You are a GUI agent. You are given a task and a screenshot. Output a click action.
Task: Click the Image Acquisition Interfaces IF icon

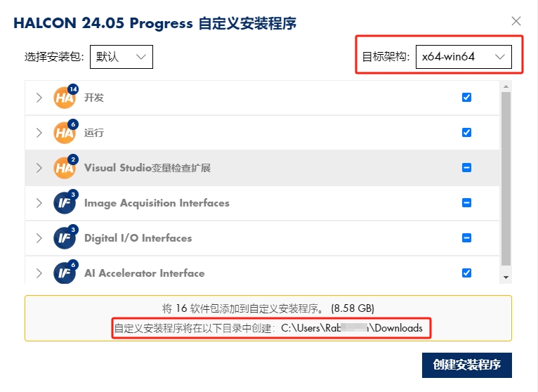65,203
